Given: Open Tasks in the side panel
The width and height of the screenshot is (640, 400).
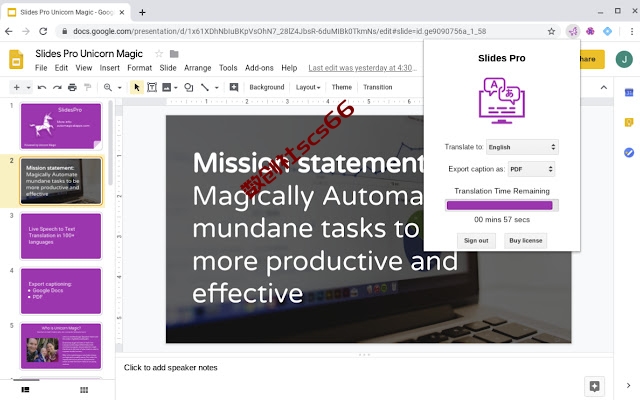Looking at the screenshot, I should 629,152.
